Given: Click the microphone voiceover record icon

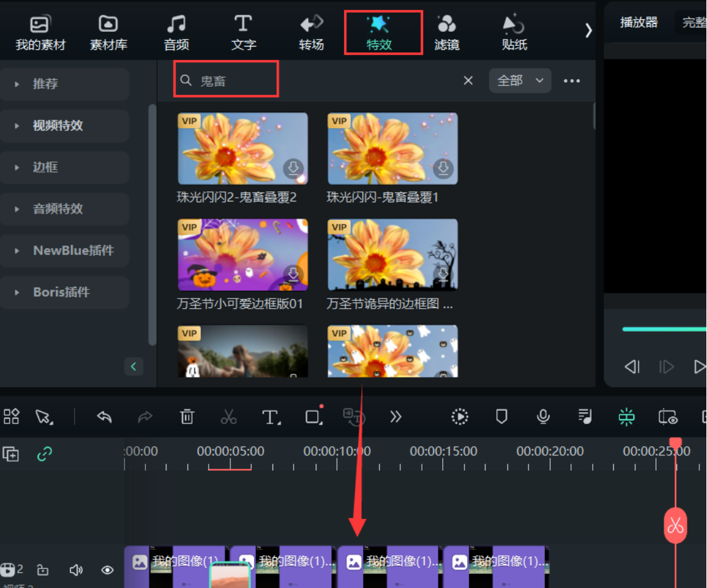Looking at the screenshot, I should [543, 417].
